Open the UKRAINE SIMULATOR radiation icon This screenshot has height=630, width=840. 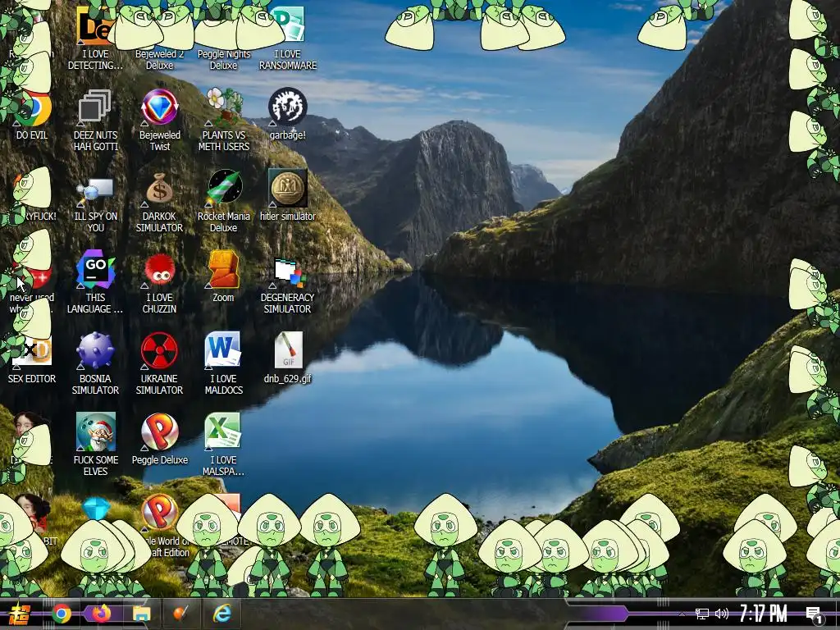pos(160,365)
